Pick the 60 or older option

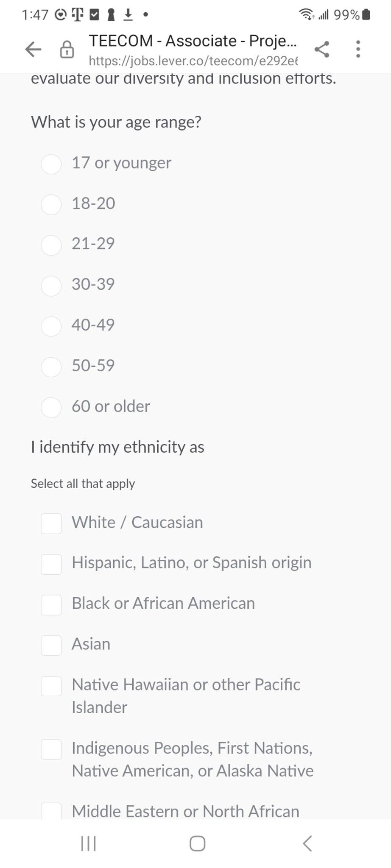pyautogui.click(x=51, y=407)
